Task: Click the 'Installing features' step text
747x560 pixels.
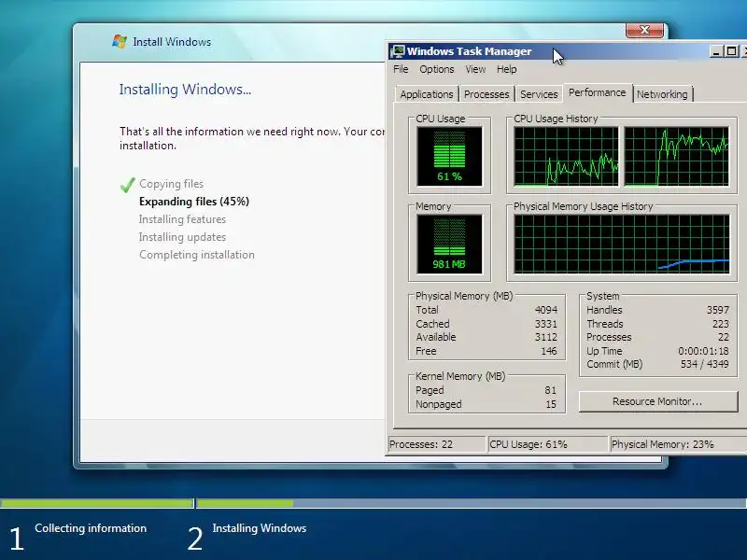Action: [x=182, y=219]
